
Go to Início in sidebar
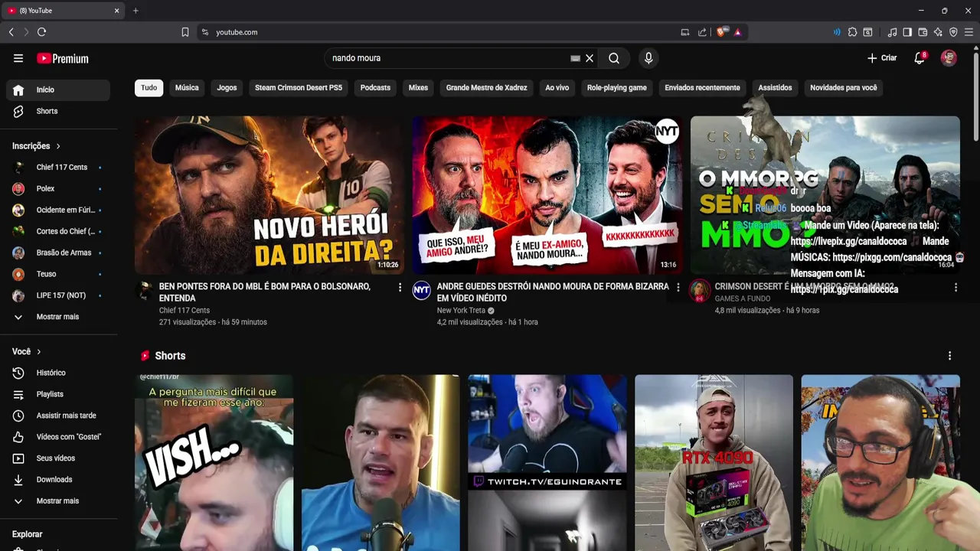58,90
